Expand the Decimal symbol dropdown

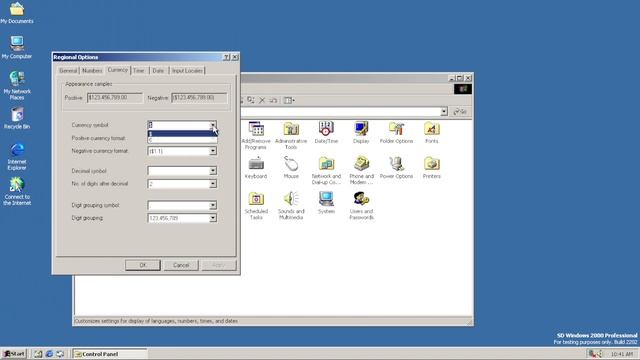(x=213, y=171)
